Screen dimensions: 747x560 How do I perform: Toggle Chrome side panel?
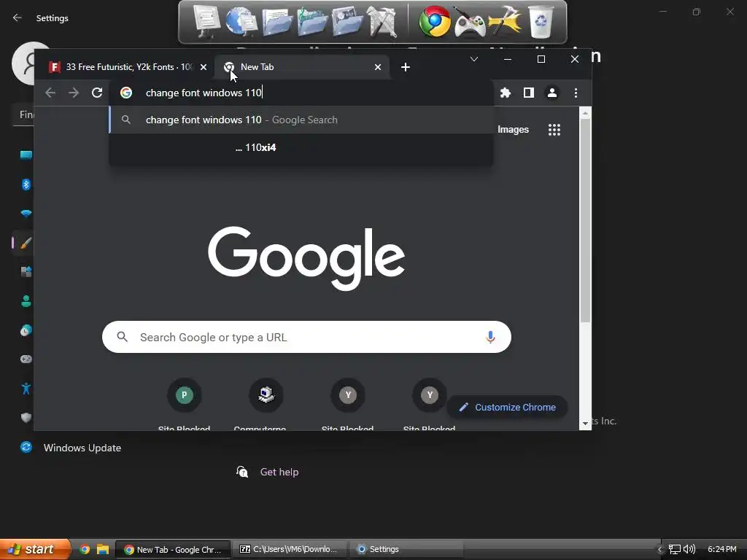[528, 93]
